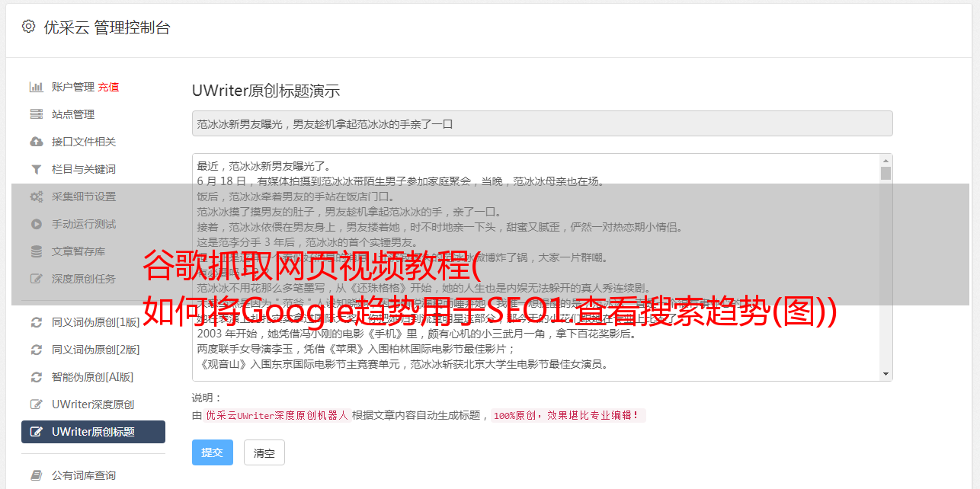Select the active UWriter原创标题 item
Viewport: 980px width, 489px height.
point(93,432)
